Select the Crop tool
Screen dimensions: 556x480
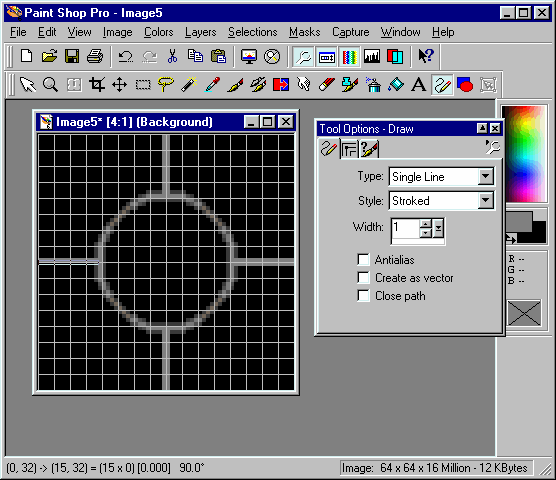[x=97, y=85]
